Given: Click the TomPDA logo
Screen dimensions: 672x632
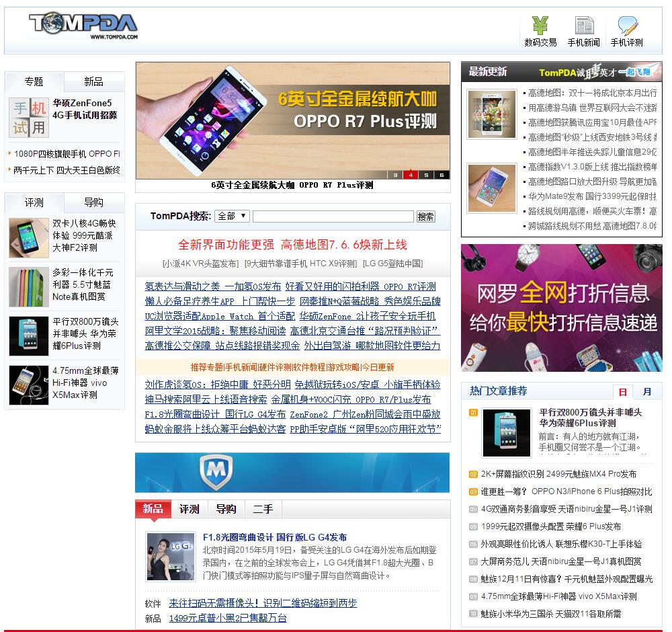Looking at the screenshot, I should (x=83, y=26).
